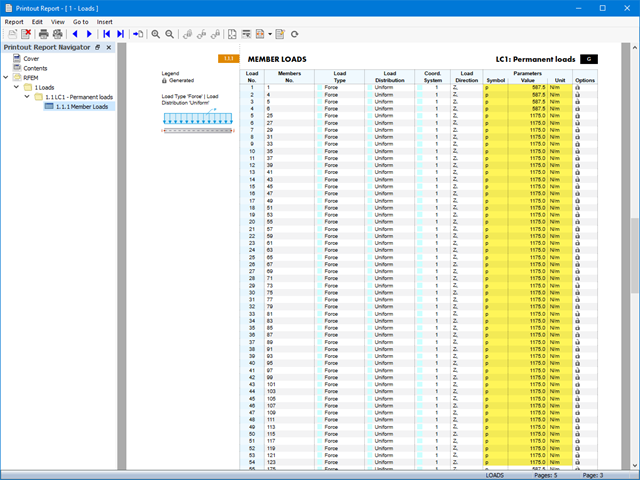The width and height of the screenshot is (640, 480).
Task: Click the red delete report icon
Action: 27,34
